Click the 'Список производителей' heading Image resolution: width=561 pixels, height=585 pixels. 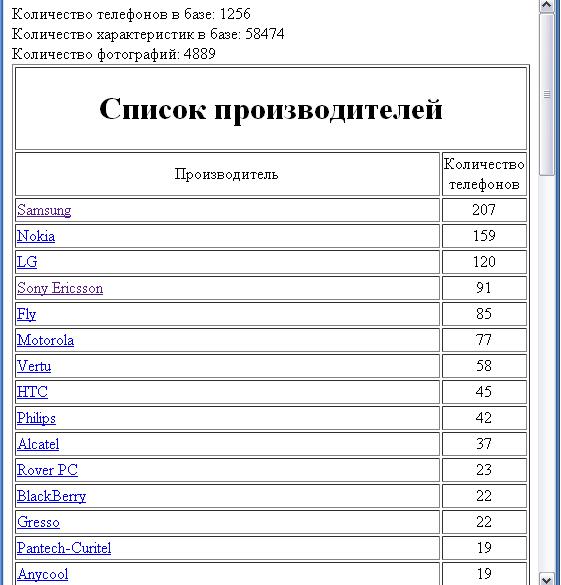click(x=271, y=109)
